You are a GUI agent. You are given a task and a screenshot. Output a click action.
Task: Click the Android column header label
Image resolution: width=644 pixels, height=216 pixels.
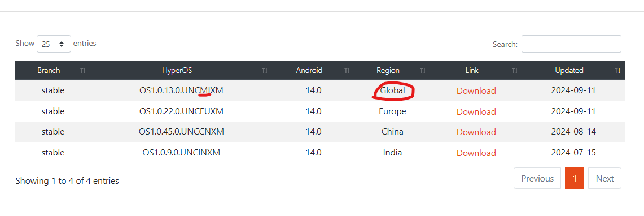tap(309, 70)
